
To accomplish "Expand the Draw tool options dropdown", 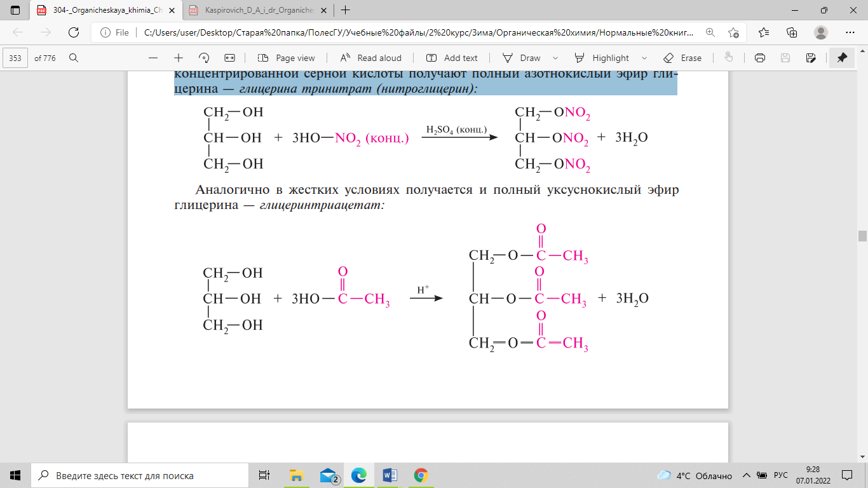I will coord(555,58).
